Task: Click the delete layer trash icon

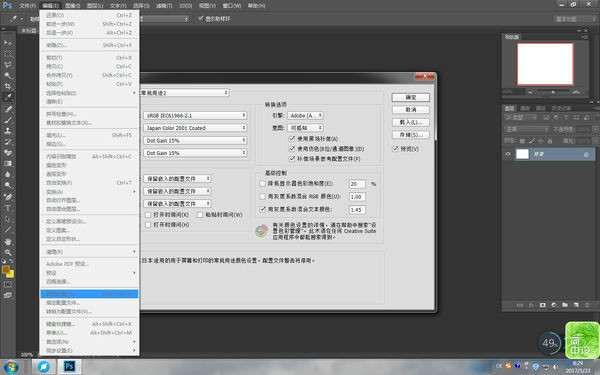Action: tap(587, 305)
